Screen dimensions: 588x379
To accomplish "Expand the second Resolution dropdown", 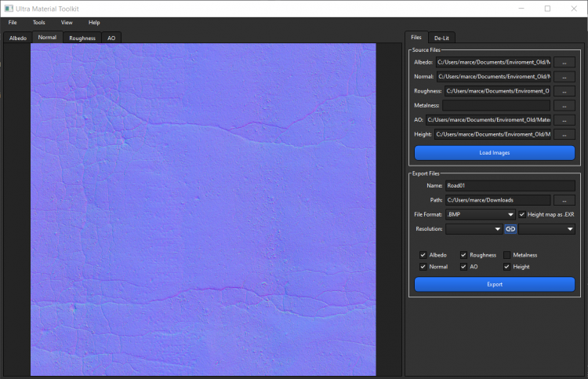I will (546, 229).
